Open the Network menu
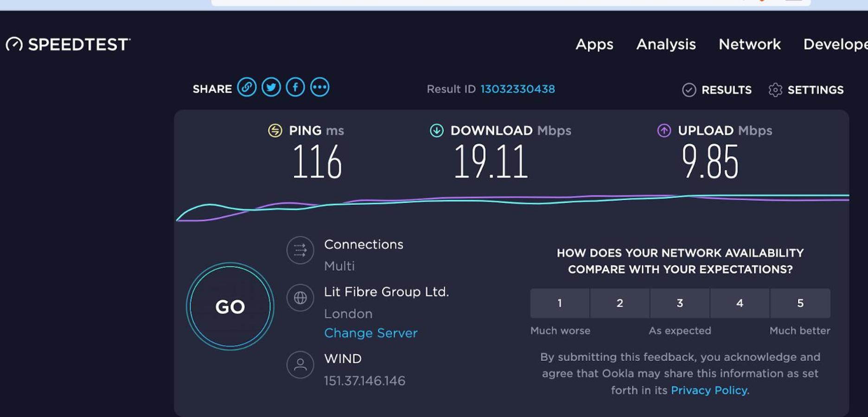868x417 pixels. pyautogui.click(x=750, y=44)
